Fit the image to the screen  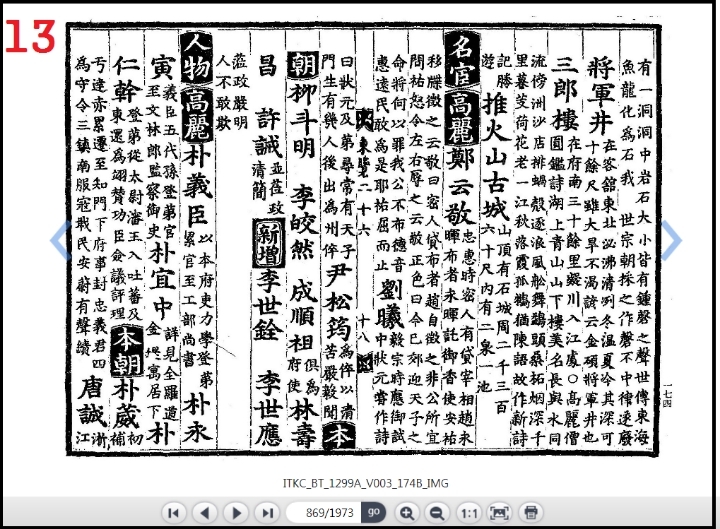coord(500,512)
